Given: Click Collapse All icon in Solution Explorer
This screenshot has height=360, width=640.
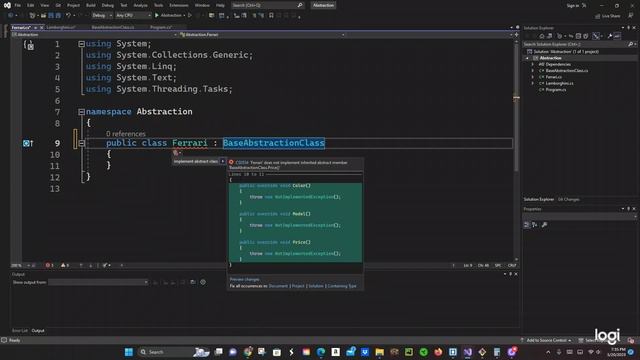Looking at the screenshot, I should point(578,36).
